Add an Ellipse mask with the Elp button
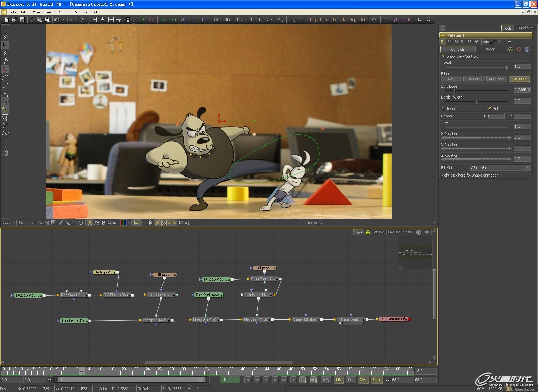This screenshot has width=538, height=392. [333, 19]
